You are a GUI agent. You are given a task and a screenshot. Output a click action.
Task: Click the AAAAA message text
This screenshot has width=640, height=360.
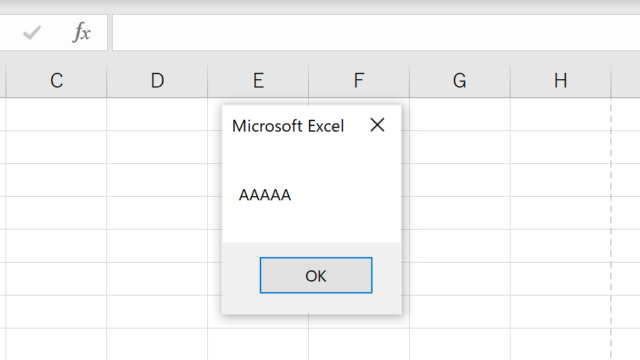point(265,195)
